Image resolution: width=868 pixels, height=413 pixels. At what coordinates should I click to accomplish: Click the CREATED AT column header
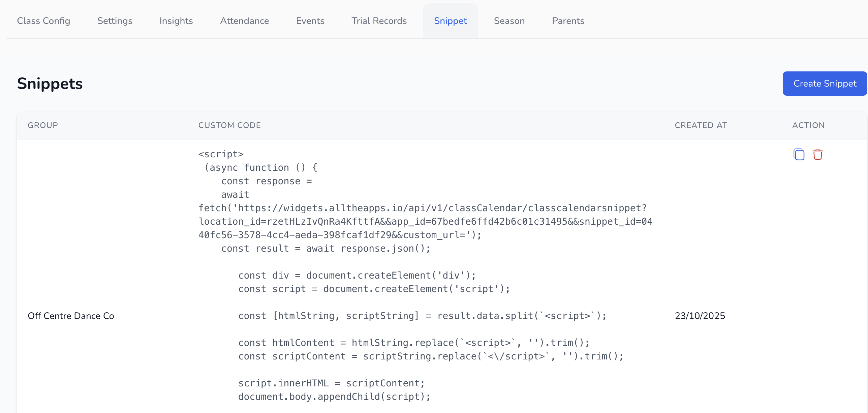701,125
